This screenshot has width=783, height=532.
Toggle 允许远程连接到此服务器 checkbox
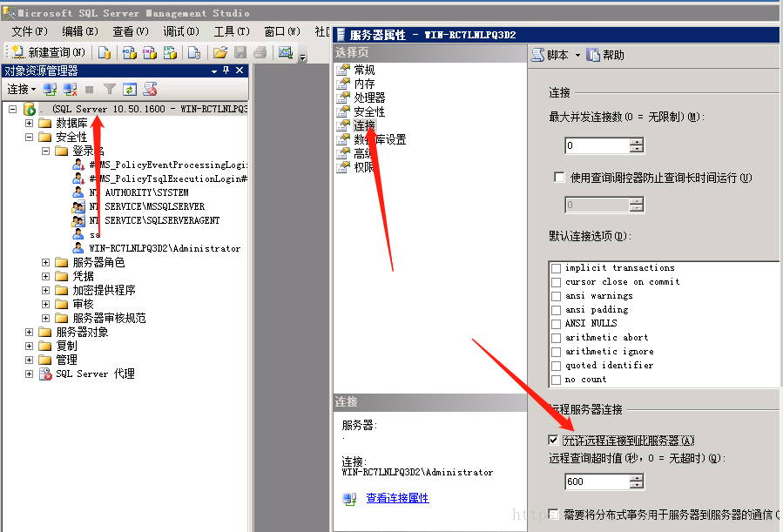553,441
